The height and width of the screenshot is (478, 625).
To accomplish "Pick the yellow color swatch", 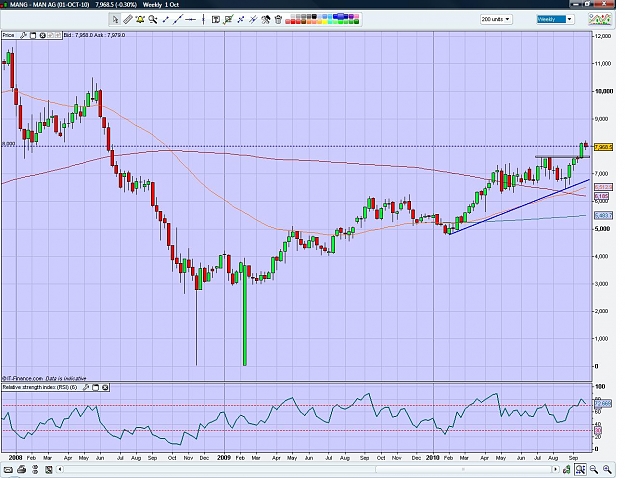I will (325, 22).
